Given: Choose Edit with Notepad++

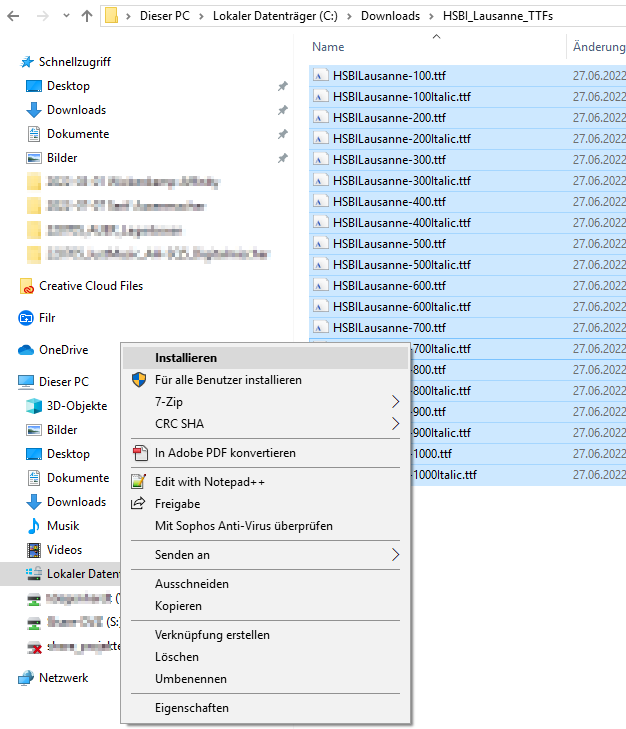Looking at the screenshot, I should click(209, 482).
